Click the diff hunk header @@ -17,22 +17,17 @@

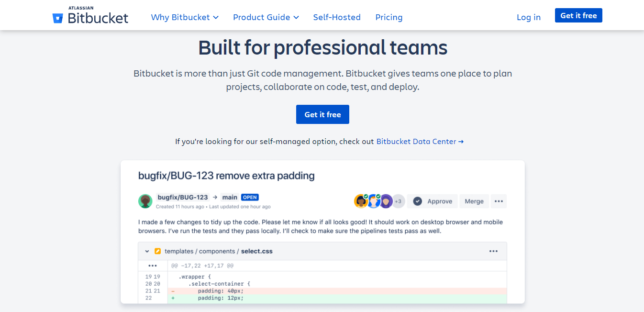coord(202,266)
